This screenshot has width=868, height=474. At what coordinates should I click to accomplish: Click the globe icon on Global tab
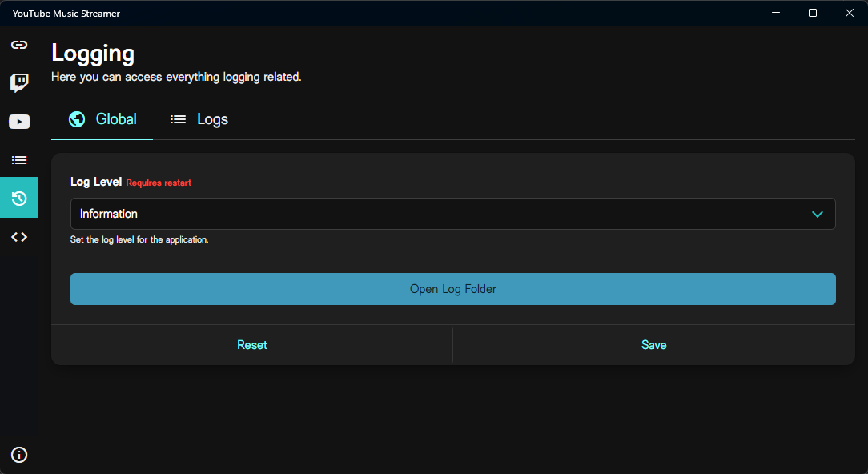[77, 119]
